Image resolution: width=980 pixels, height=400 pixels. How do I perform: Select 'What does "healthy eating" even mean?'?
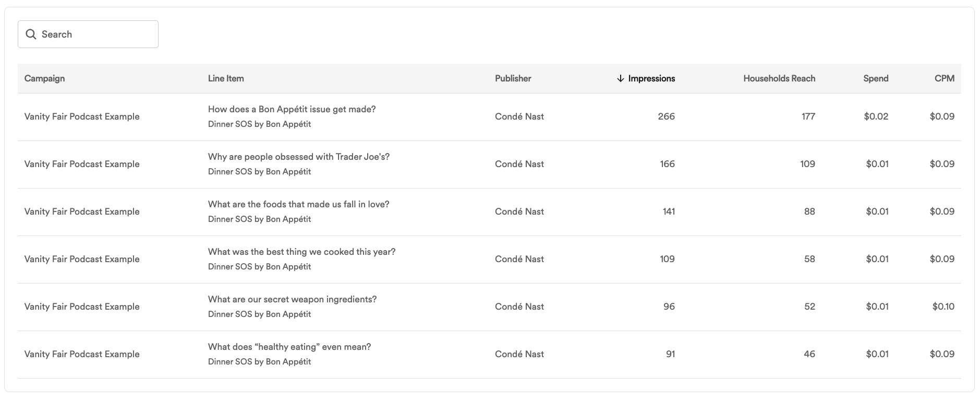tap(289, 347)
